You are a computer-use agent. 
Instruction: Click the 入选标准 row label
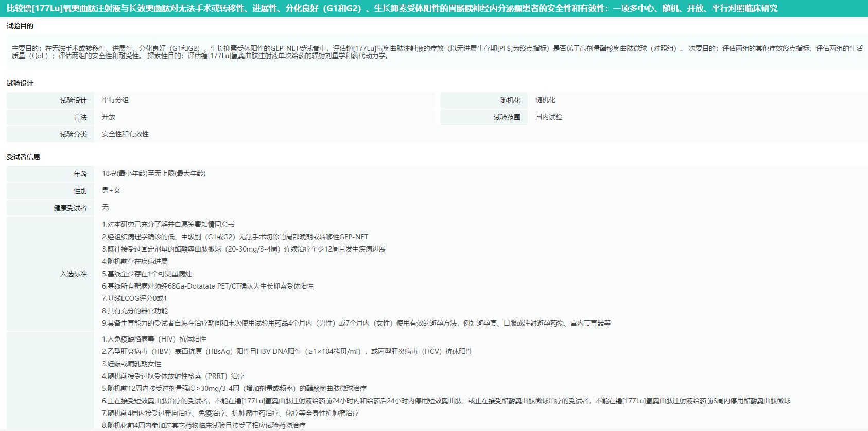pyautogui.click(x=73, y=274)
